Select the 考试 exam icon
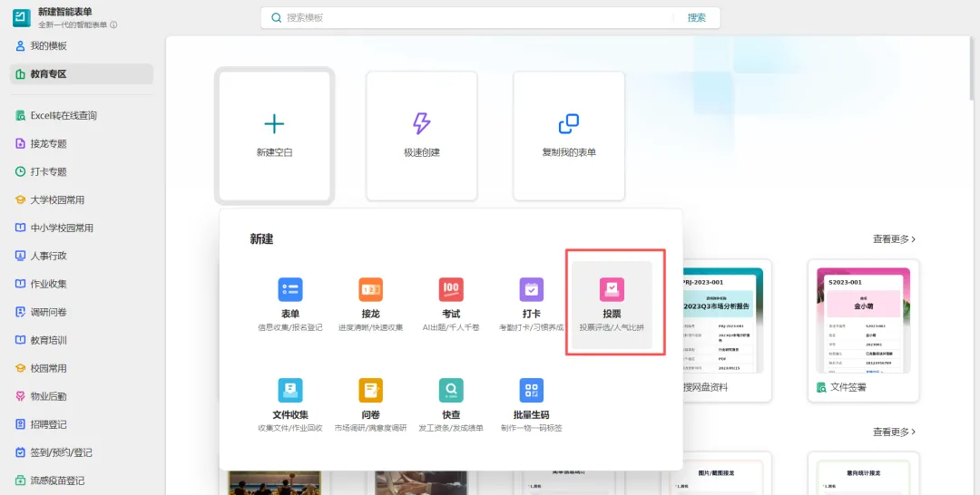 click(x=451, y=289)
